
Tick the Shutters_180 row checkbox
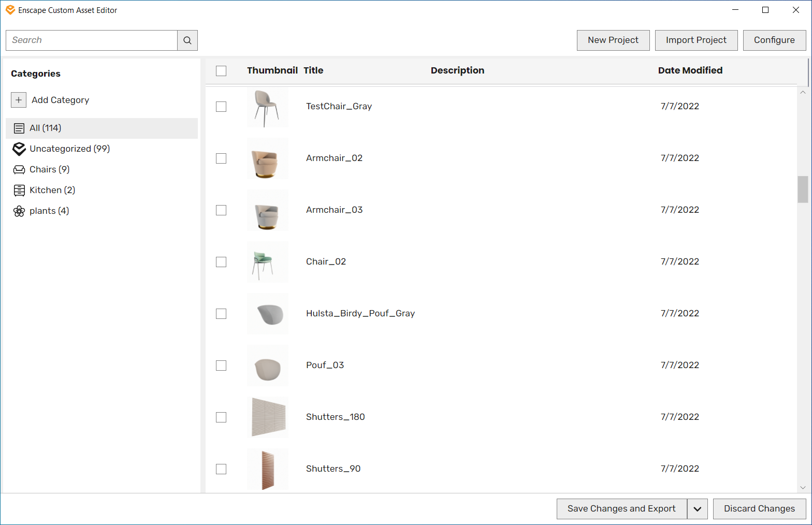[x=221, y=417]
